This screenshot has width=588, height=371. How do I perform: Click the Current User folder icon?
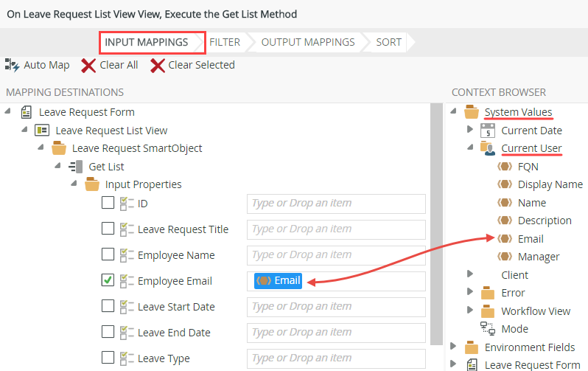tap(488, 148)
